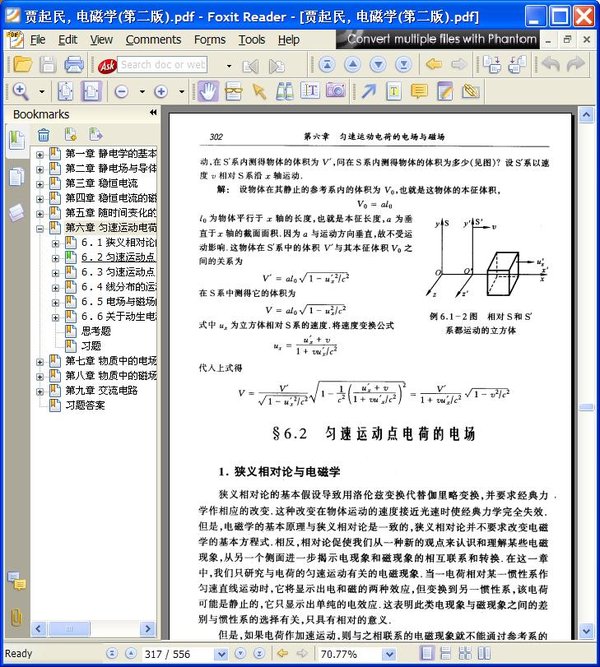Select the Hand tool
This screenshot has width=600, height=667.
208,91
